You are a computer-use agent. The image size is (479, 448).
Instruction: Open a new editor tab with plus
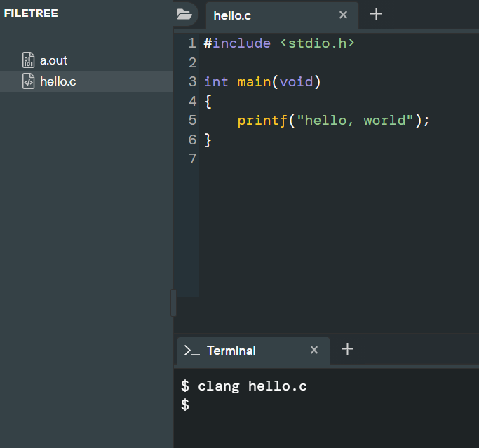pos(376,14)
